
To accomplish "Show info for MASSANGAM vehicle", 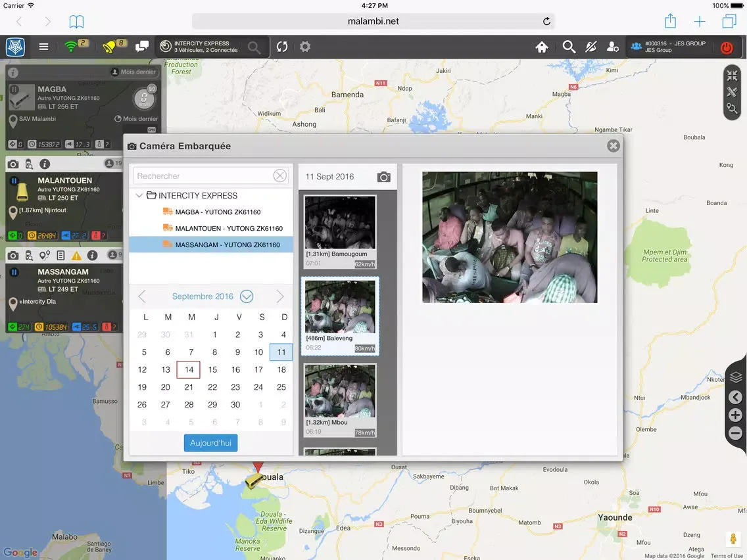I will click(93, 256).
